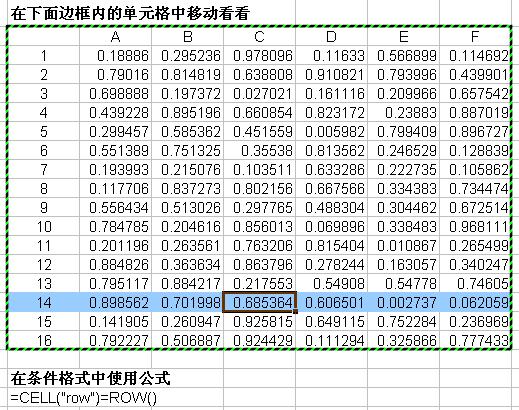519x410 pixels.
Task: Select cell with 0.278244
Action: coord(331,264)
